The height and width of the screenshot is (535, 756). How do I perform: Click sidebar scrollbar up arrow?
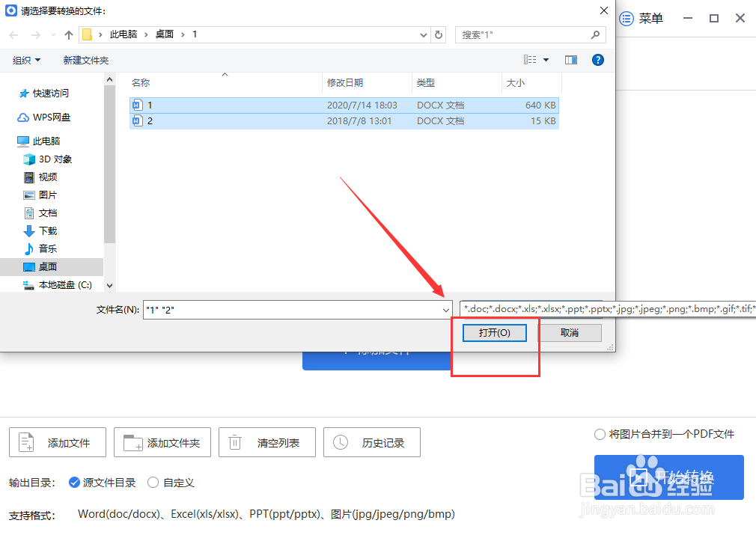[109, 79]
